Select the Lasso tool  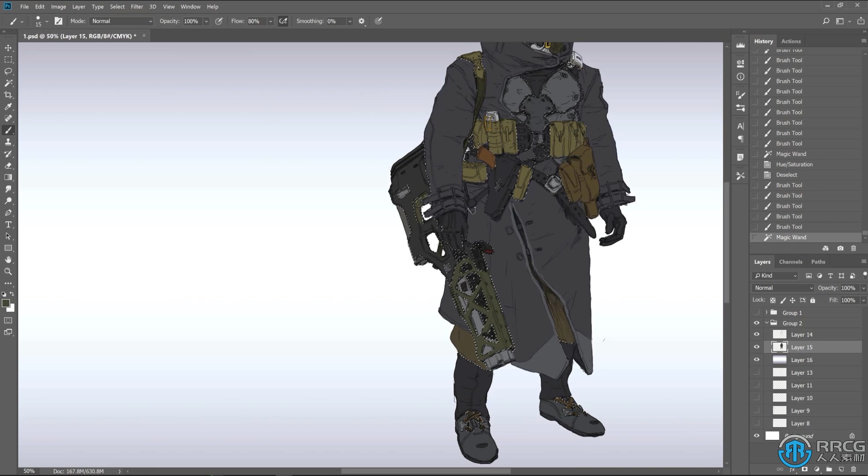pos(8,71)
